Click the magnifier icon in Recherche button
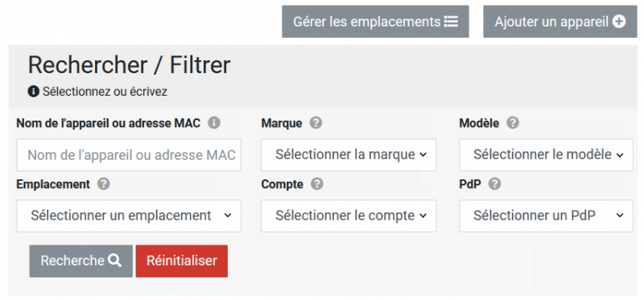 pos(114,261)
